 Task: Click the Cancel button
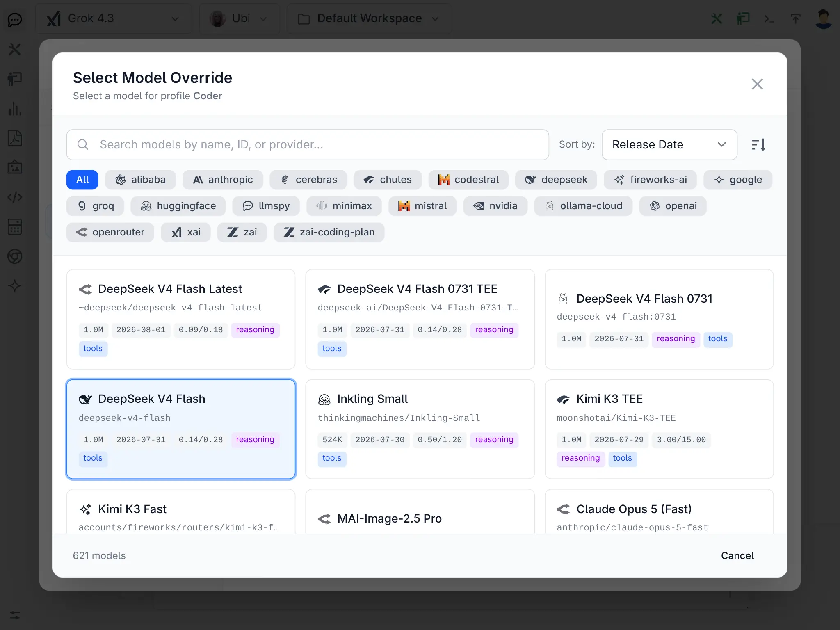point(737,556)
